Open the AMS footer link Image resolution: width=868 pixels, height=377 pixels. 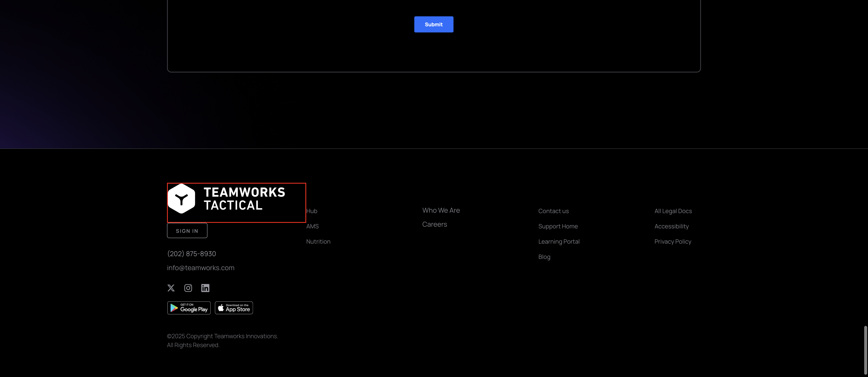tap(312, 226)
